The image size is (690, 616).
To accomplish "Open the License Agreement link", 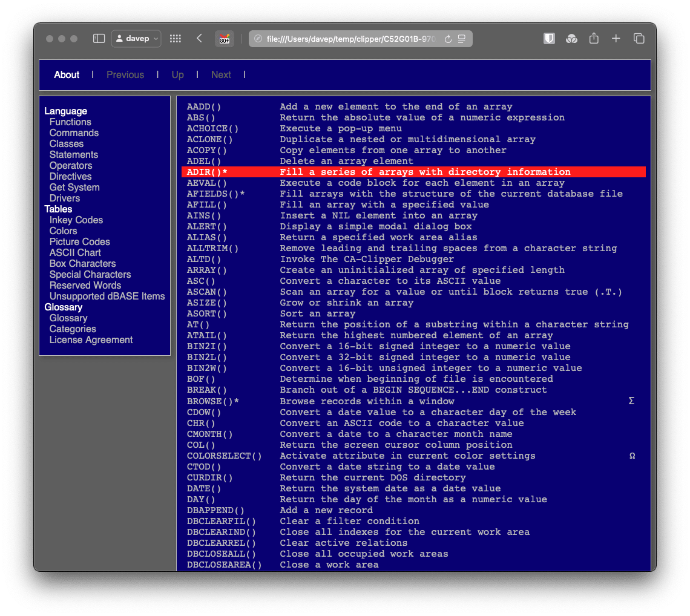I will tap(91, 339).
